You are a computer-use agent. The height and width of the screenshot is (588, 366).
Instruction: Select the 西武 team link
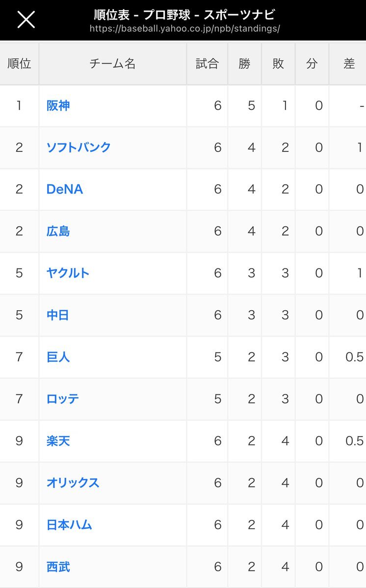point(58,567)
